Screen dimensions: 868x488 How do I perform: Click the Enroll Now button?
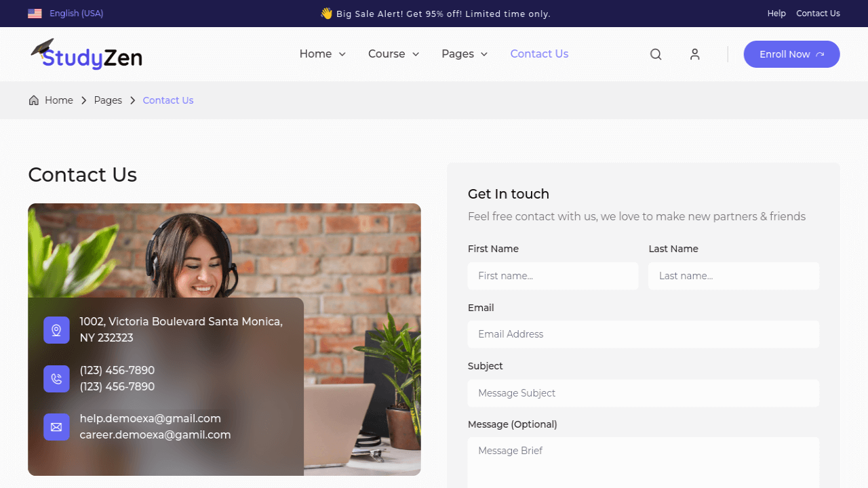click(x=791, y=54)
